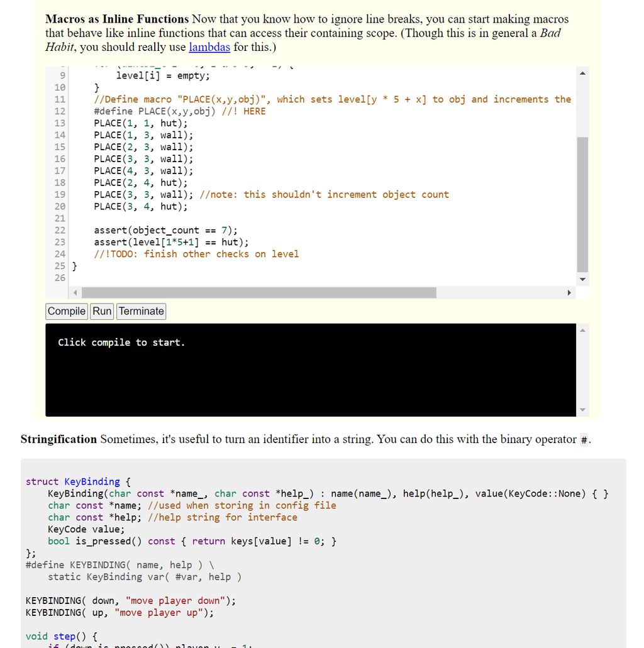Click the Compile button
This screenshot has width=644, height=648.
67,311
